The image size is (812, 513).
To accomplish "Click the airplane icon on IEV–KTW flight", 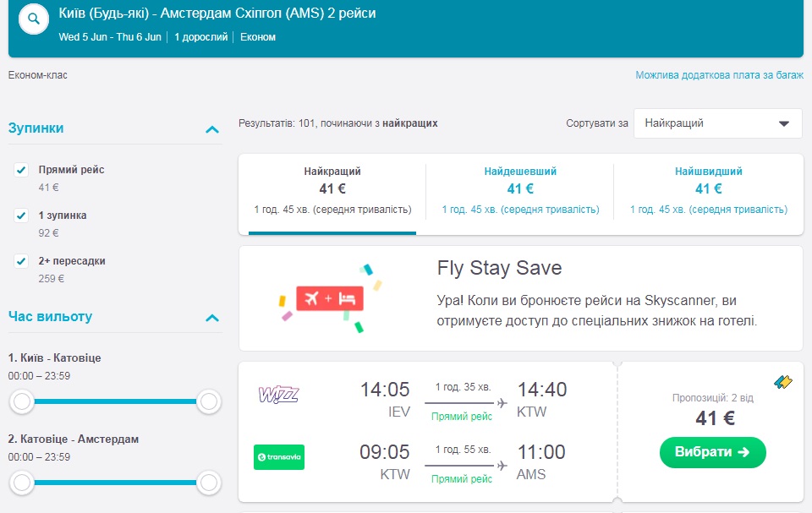I will click(502, 403).
